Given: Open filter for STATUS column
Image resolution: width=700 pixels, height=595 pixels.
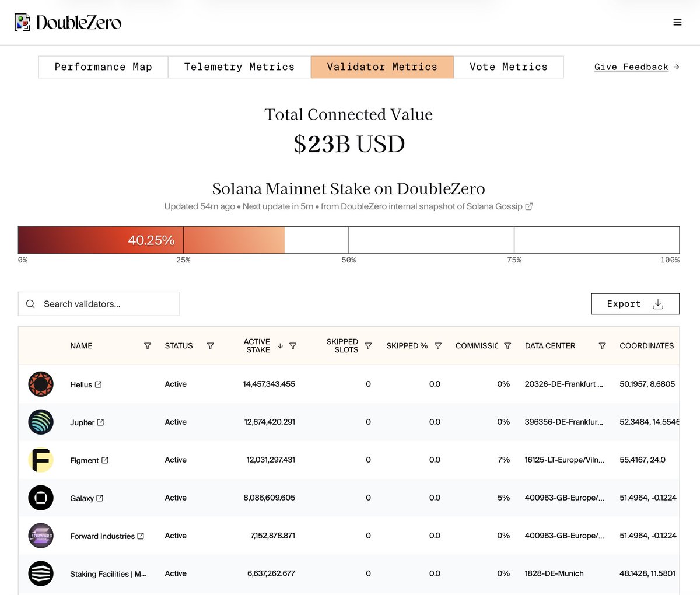Looking at the screenshot, I should (211, 346).
